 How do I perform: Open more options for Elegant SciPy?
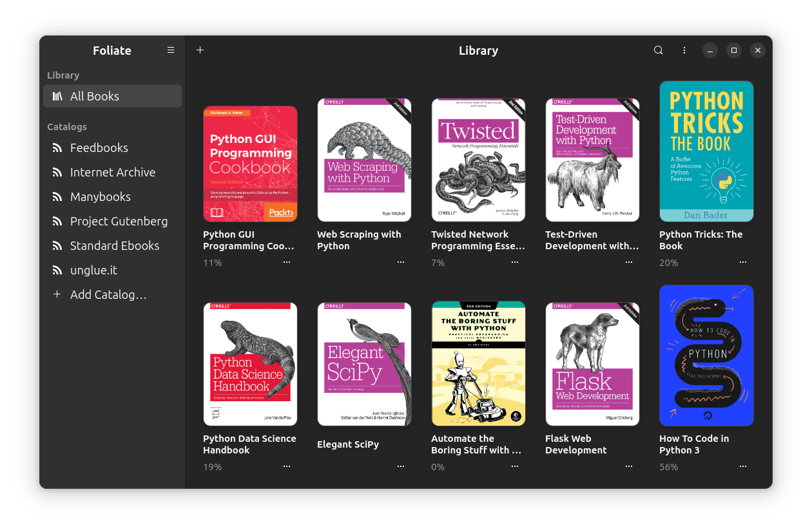401,466
